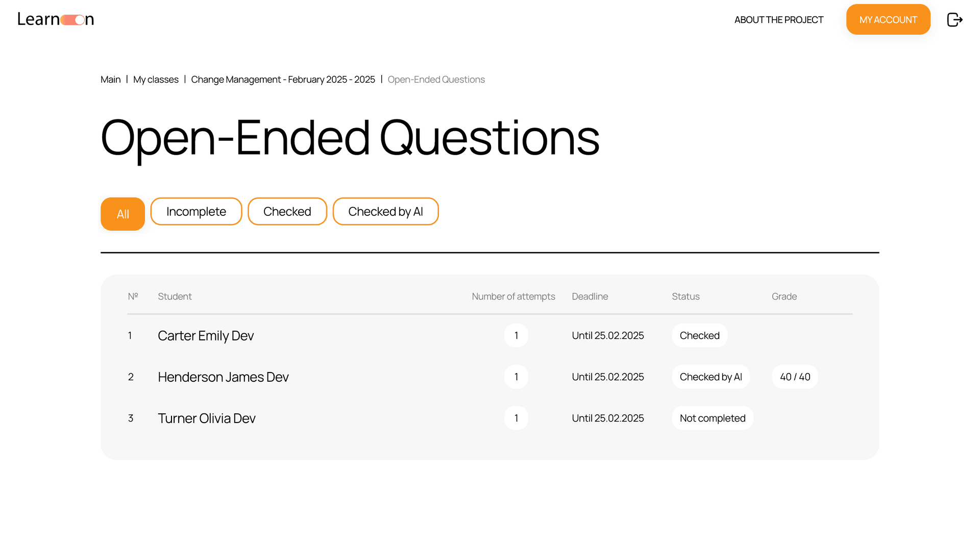Open My Account page

pyautogui.click(x=888, y=20)
